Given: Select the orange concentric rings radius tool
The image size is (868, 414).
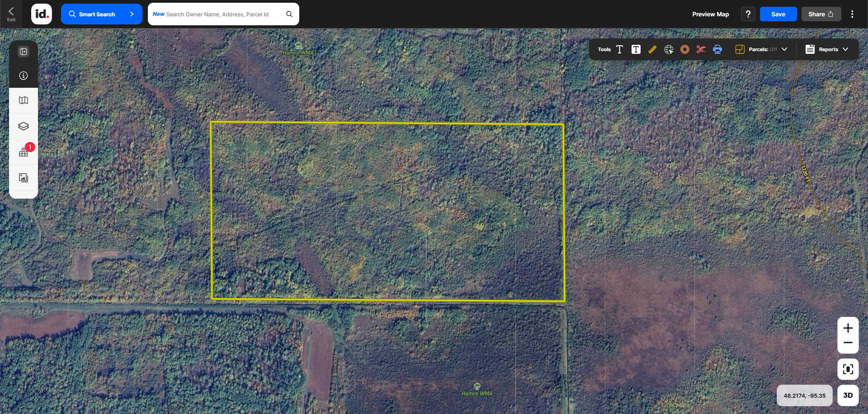Looking at the screenshot, I should pyautogui.click(x=685, y=49).
